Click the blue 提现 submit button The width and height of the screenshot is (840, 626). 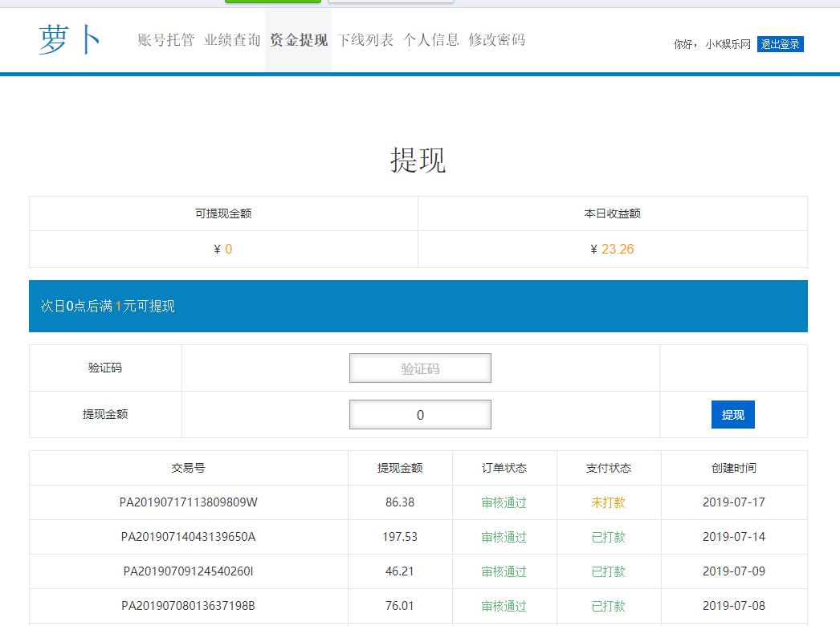tap(733, 414)
